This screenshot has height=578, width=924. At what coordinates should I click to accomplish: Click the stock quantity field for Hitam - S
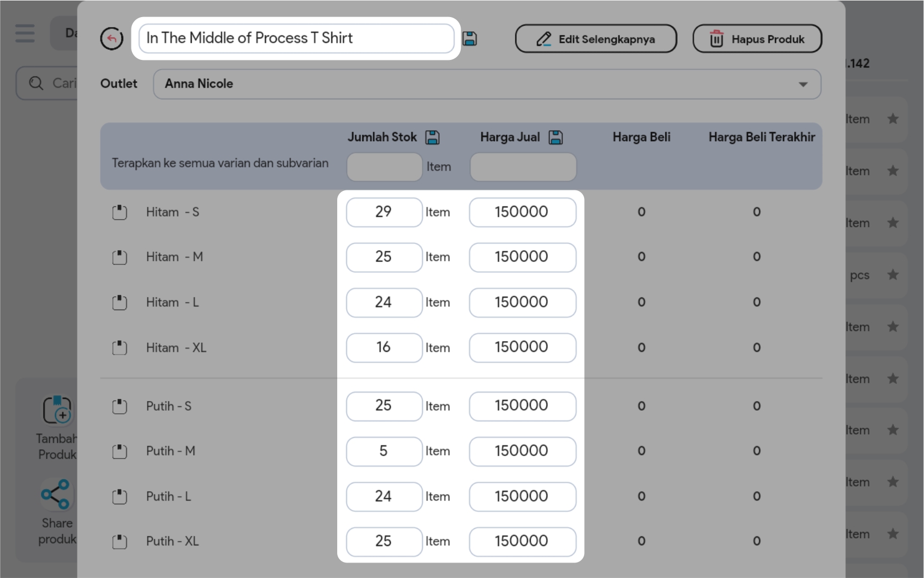click(384, 212)
